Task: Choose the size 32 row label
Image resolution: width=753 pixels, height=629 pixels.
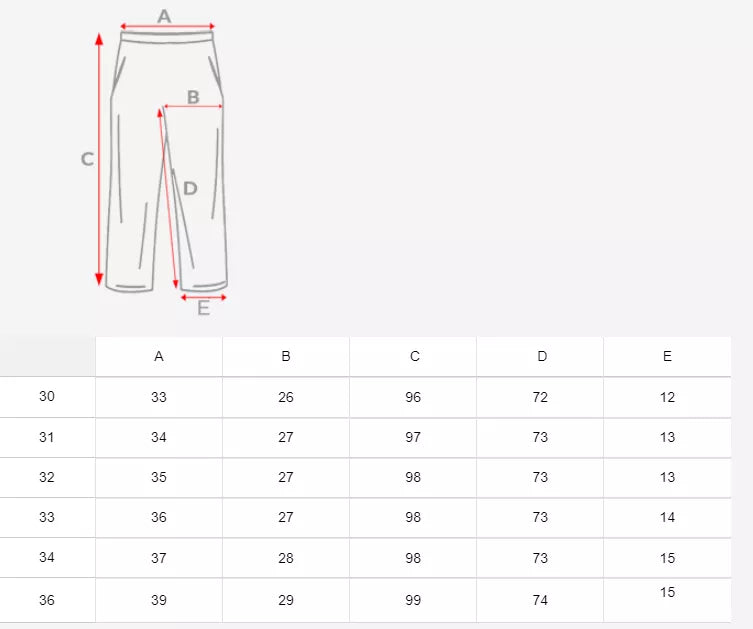Action: coord(47,477)
